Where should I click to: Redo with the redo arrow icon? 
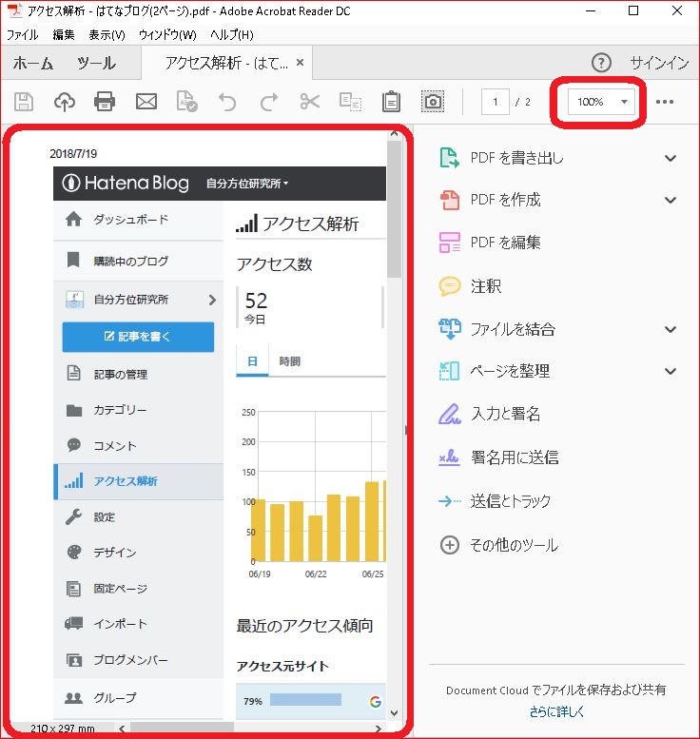point(269,102)
